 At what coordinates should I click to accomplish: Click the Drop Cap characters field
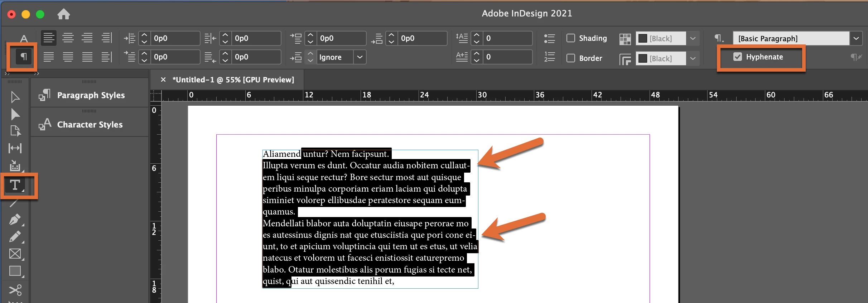click(x=507, y=57)
